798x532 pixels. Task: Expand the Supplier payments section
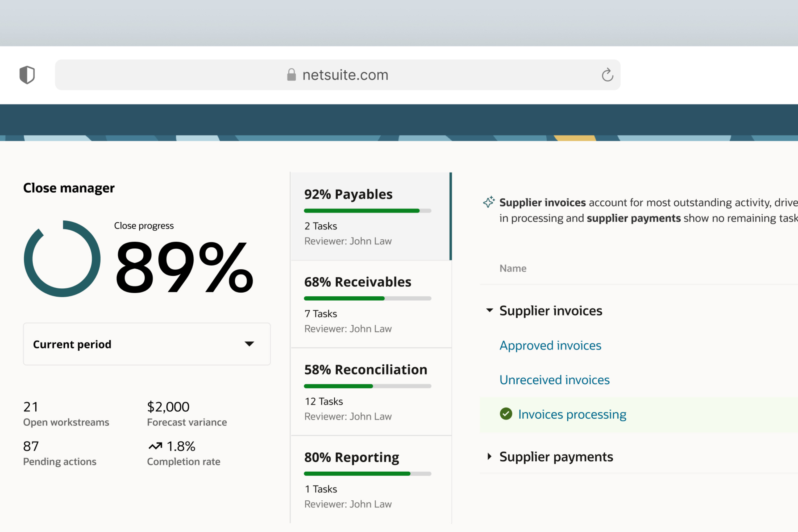[490, 456]
